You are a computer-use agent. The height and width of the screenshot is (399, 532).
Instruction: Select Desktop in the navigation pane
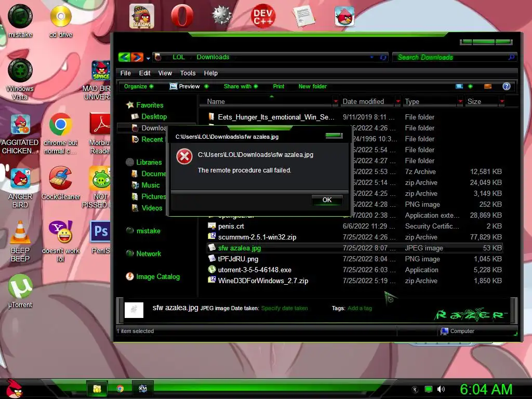tap(154, 116)
